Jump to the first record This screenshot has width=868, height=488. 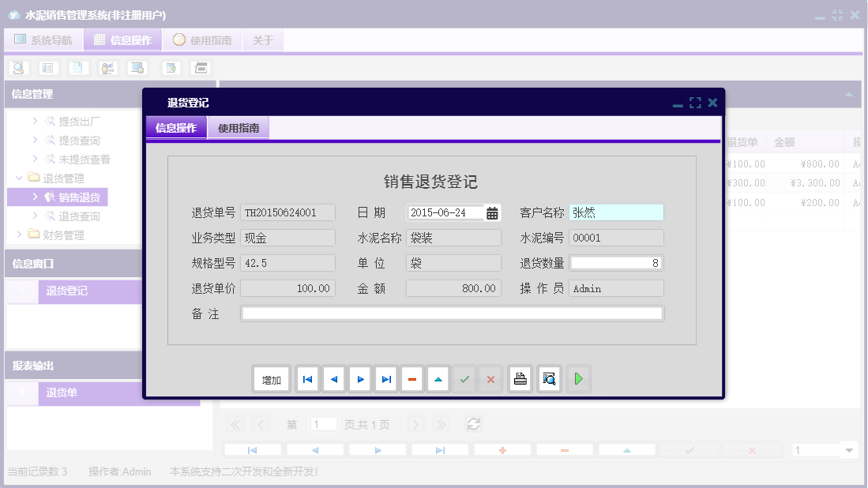point(307,379)
